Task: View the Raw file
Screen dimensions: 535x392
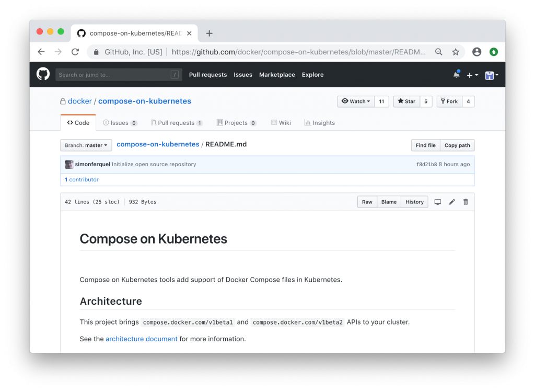Action: click(x=367, y=202)
